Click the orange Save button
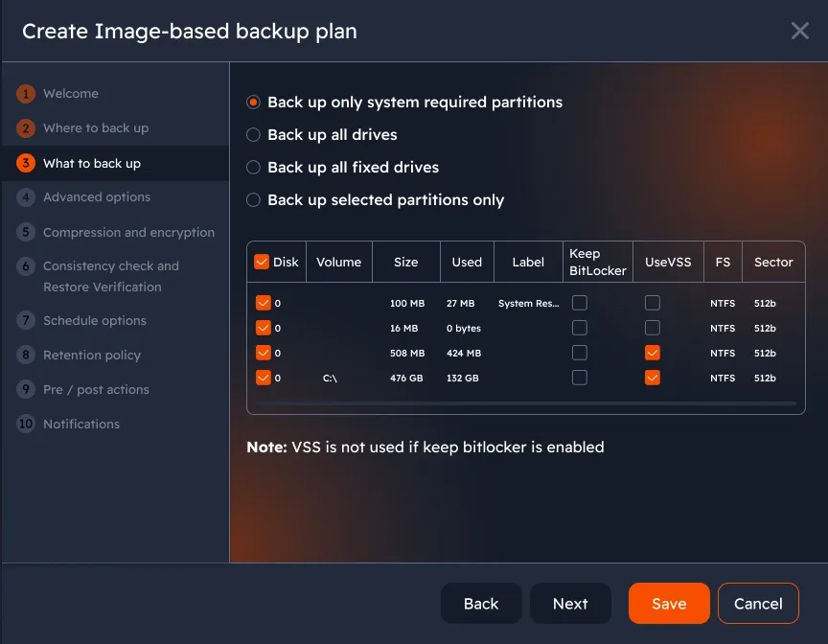Image resolution: width=828 pixels, height=644 pixels. tap(669, 604)
